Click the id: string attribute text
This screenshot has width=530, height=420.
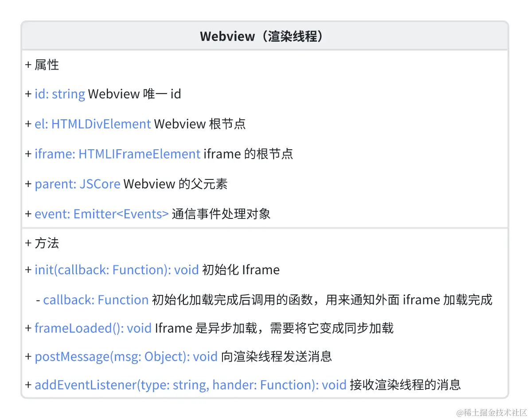59,94
